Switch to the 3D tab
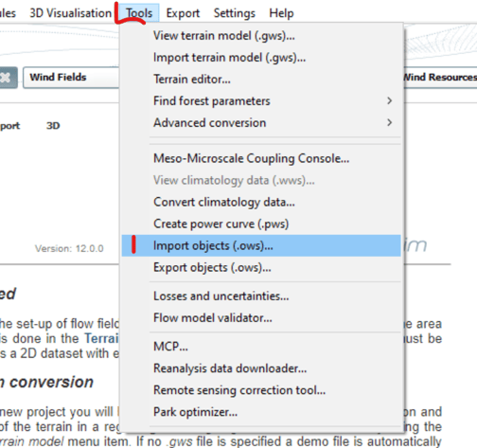 tap(53, 126)
